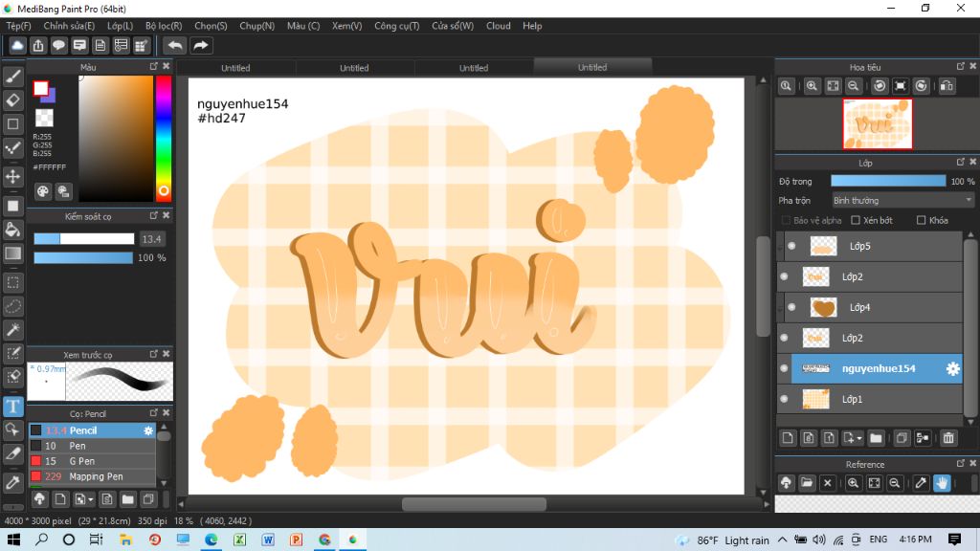Toggle visibility of Lớp5 layer
Viewport: 980px width, 551px height.
click(x=791, y=246)
